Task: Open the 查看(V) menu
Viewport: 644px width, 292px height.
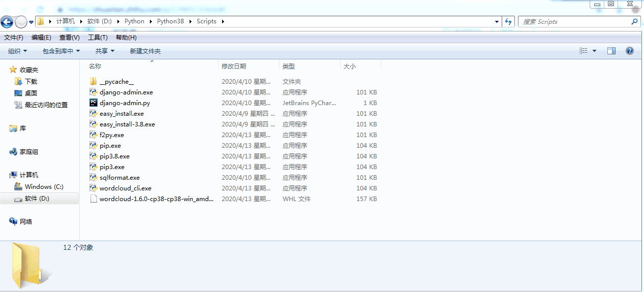Action: point(70,38)
